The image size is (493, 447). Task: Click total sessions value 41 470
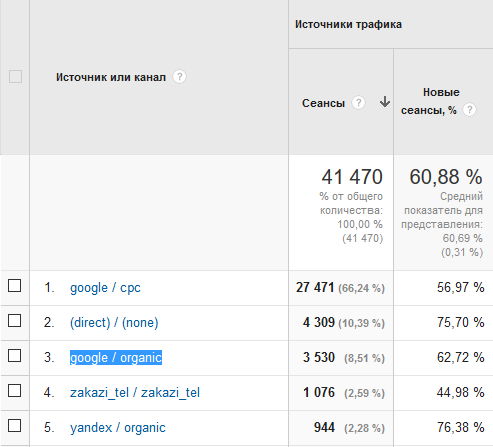click(x=352, y=177)
